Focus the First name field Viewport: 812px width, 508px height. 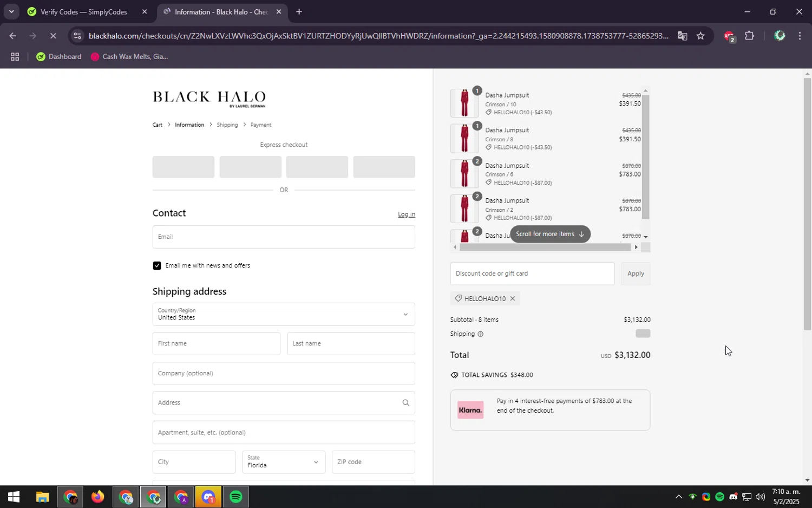click(217, 343)
